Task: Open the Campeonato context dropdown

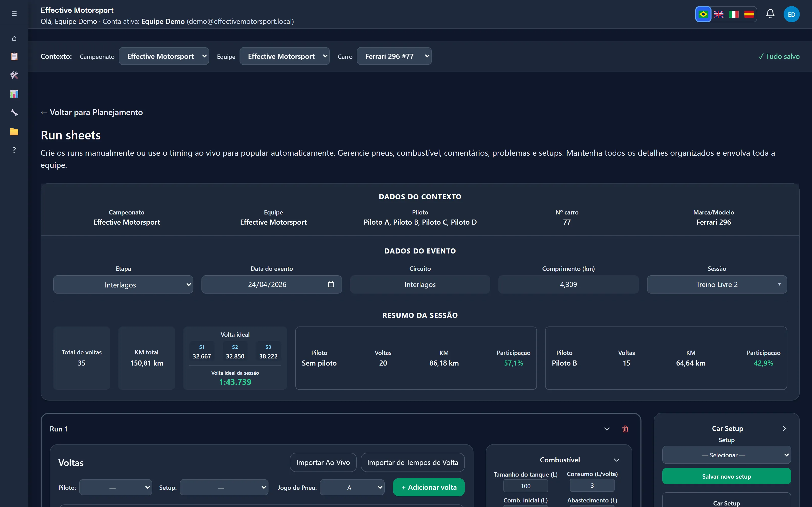Action: [164, 56]
